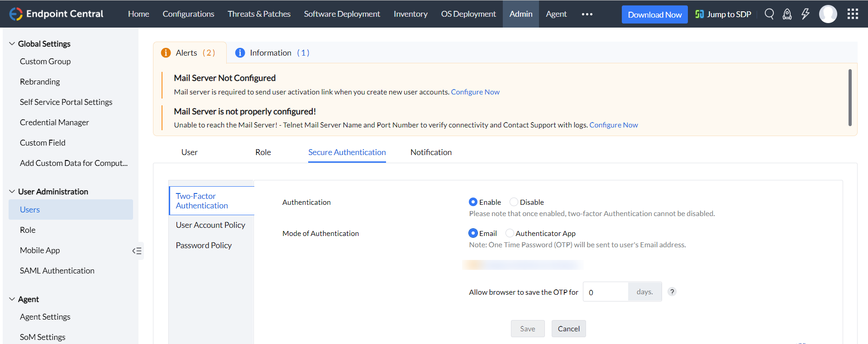The height and width of the screenshot is (344, 868).
Task: Select Email as authentication mode
Action: pos(473,233)
